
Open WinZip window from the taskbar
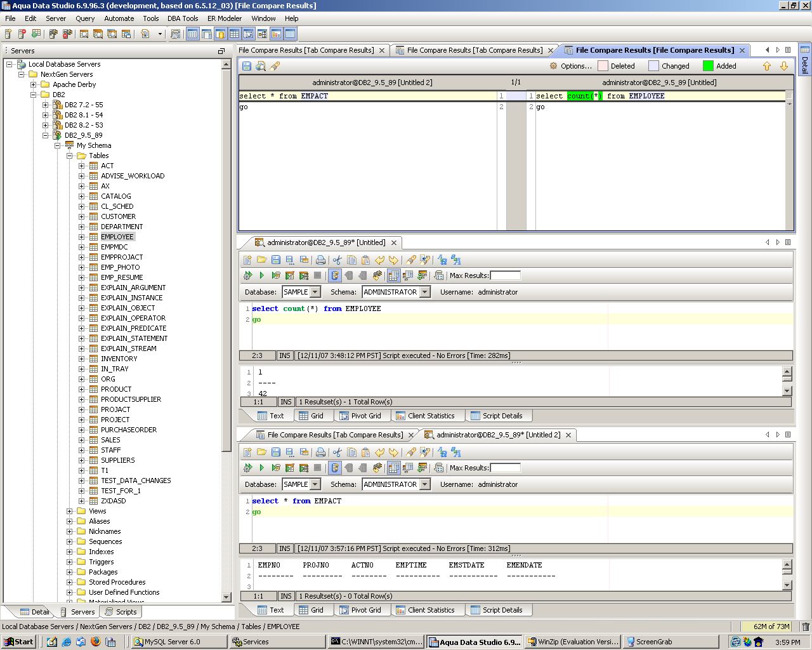573,642
